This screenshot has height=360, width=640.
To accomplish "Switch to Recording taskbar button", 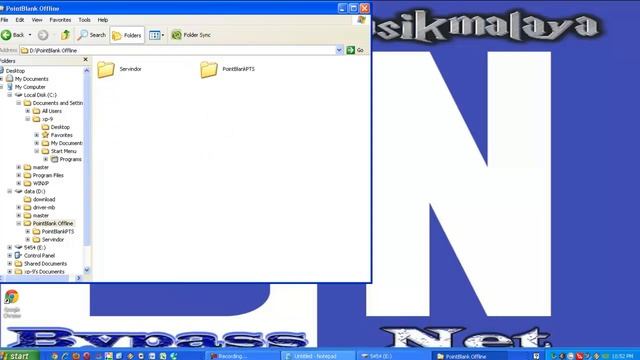I will tap(242, 356).
